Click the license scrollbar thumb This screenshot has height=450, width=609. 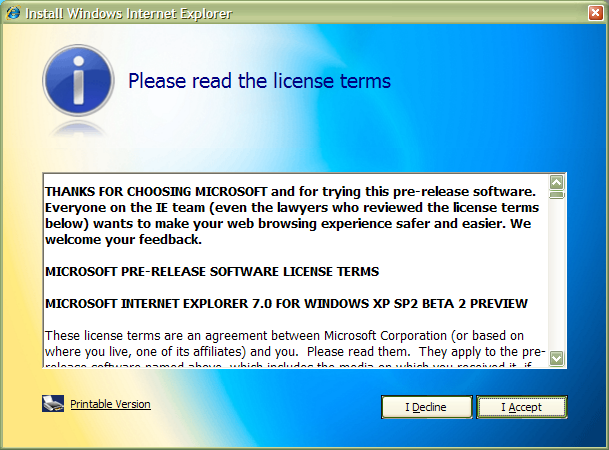point(557,194)
